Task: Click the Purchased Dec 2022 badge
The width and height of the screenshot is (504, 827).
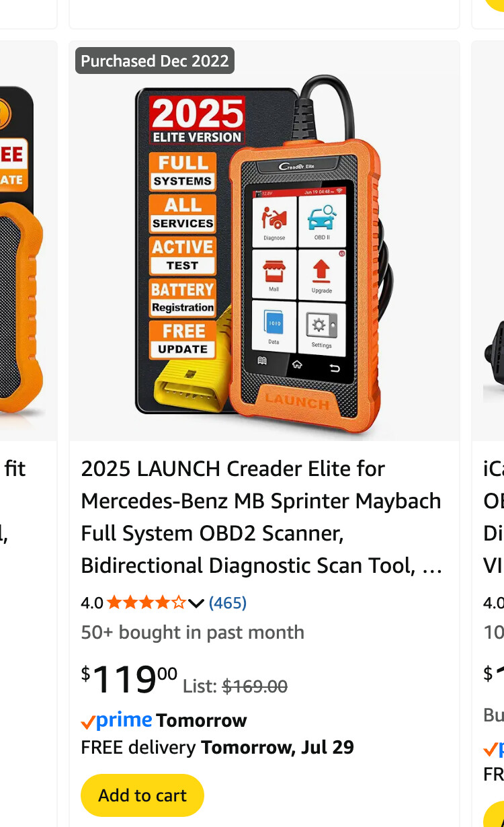Action: pos(155,61)
